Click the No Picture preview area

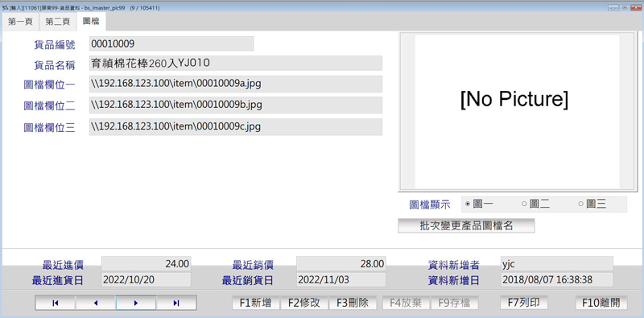(x=517, y=112)
